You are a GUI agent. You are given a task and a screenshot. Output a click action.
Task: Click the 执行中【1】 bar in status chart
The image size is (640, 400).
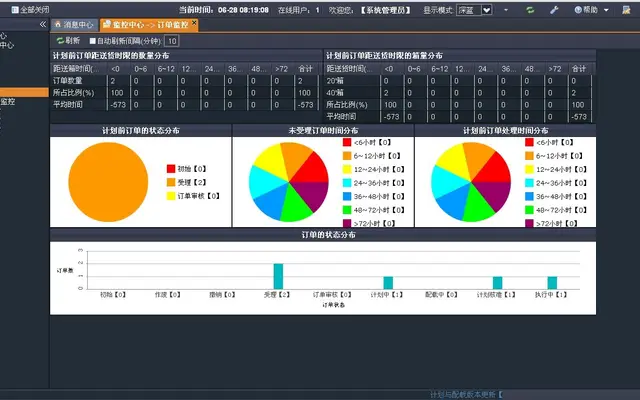pyautogui.click(x=552, y=283)
